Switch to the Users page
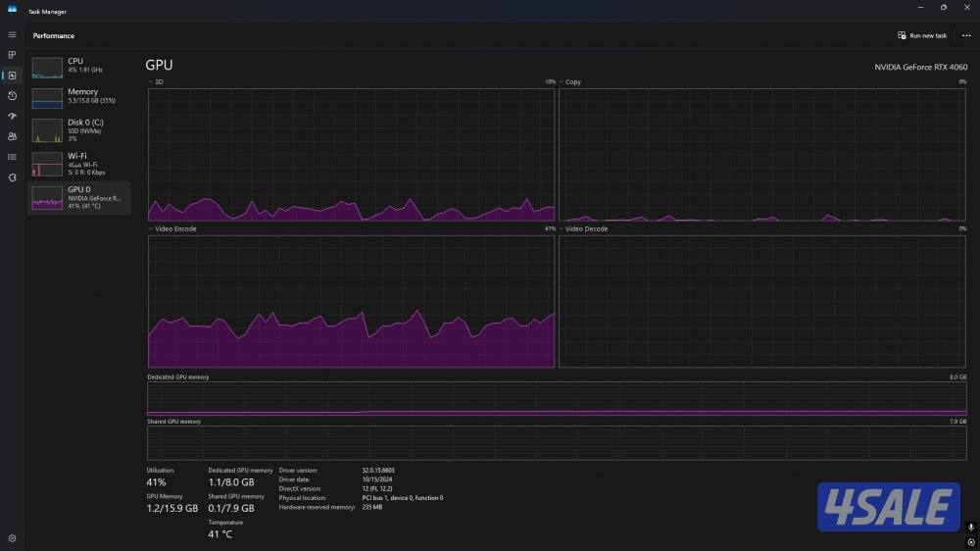Viewport: 980px width, 551px height. click(x=12, y=136)
